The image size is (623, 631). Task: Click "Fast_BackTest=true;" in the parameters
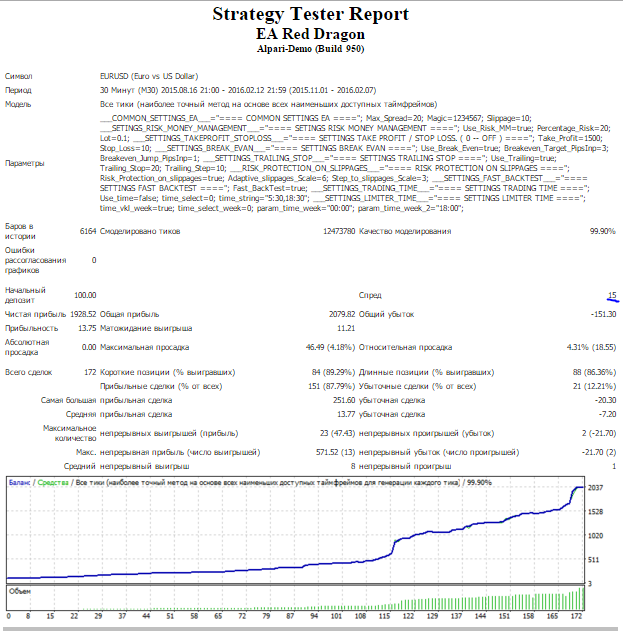pyautogui.click(x=270, y=188)
